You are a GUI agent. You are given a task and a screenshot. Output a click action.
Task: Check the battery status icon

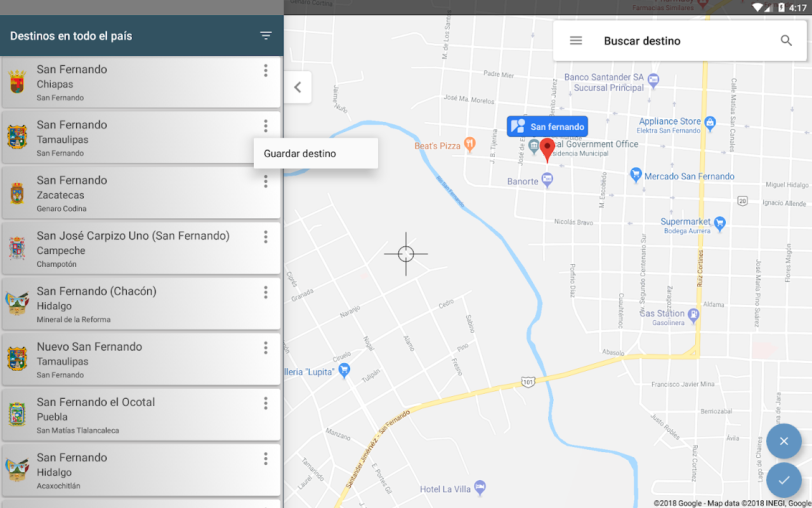tap(780, 8)
